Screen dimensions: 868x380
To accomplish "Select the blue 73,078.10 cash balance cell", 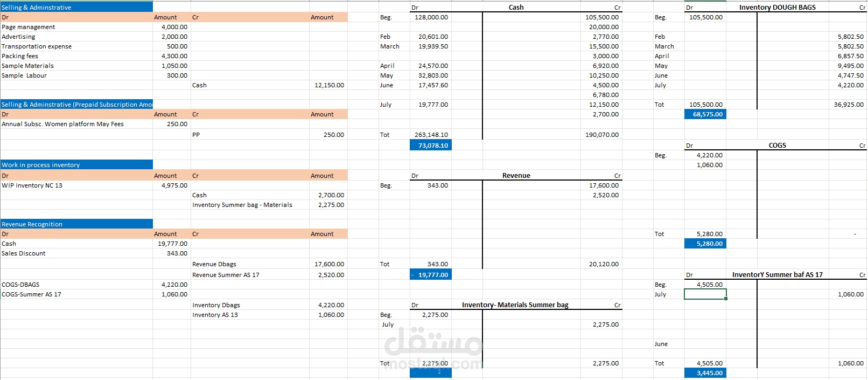I will (x=431, y=146).
